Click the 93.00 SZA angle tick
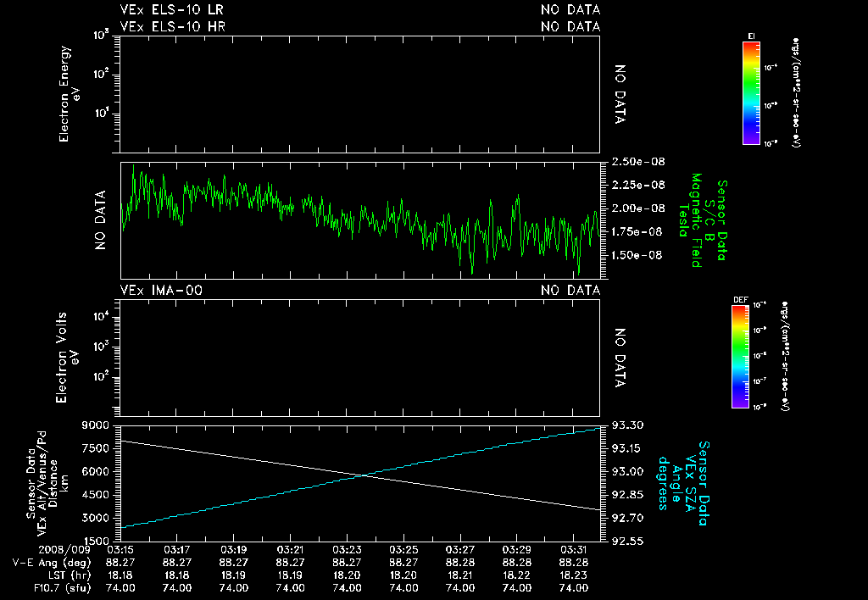Screen dimensions: 868x600 point(627,471)
